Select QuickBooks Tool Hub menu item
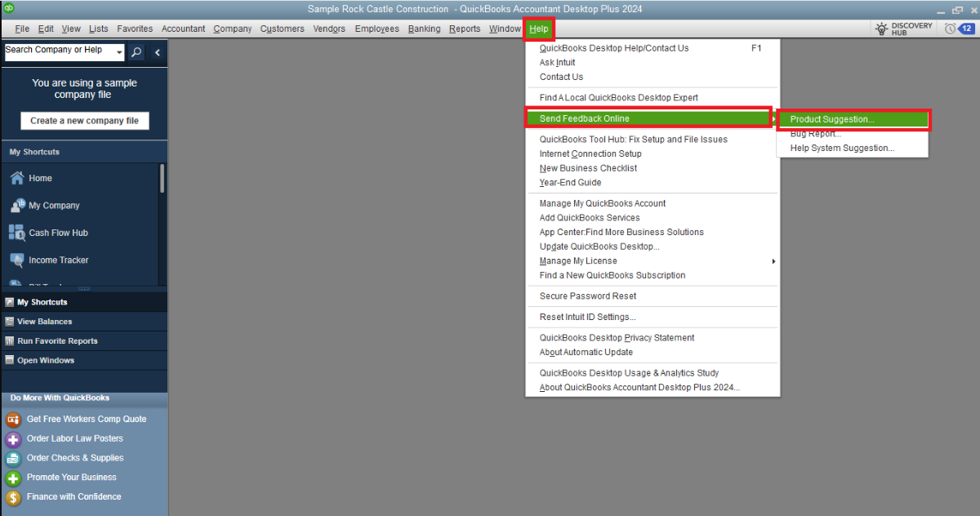Screen dimensions: 980x516 [x=653, y=140]
